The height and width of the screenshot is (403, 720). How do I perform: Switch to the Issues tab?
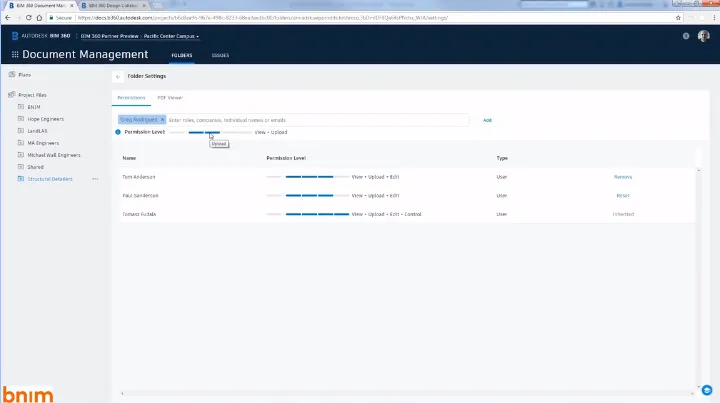219,55
